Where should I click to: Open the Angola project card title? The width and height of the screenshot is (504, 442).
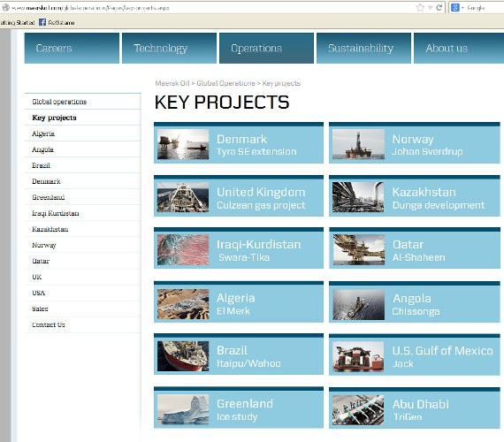click(412, 299)
